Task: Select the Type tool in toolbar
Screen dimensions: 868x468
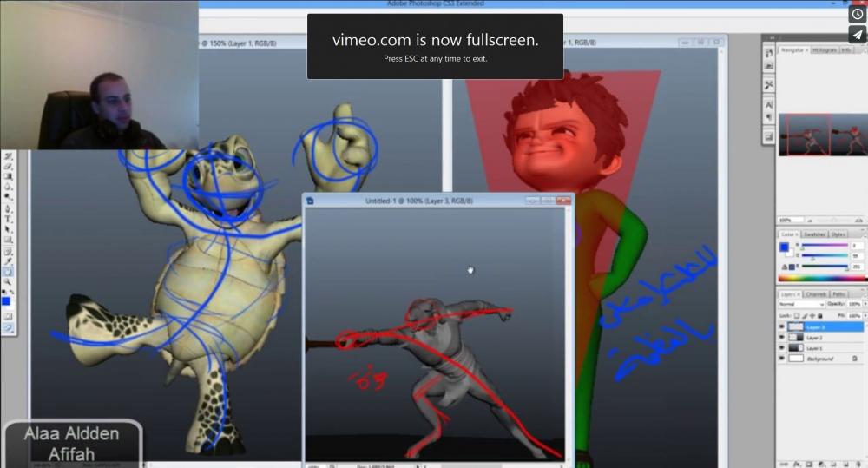Action: 8,219
